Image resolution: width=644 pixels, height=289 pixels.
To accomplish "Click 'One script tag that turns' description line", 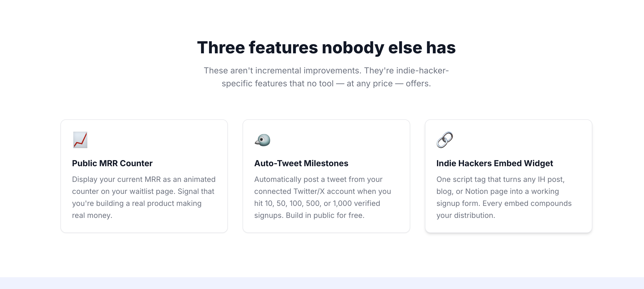I will click(x=500, y=179).
